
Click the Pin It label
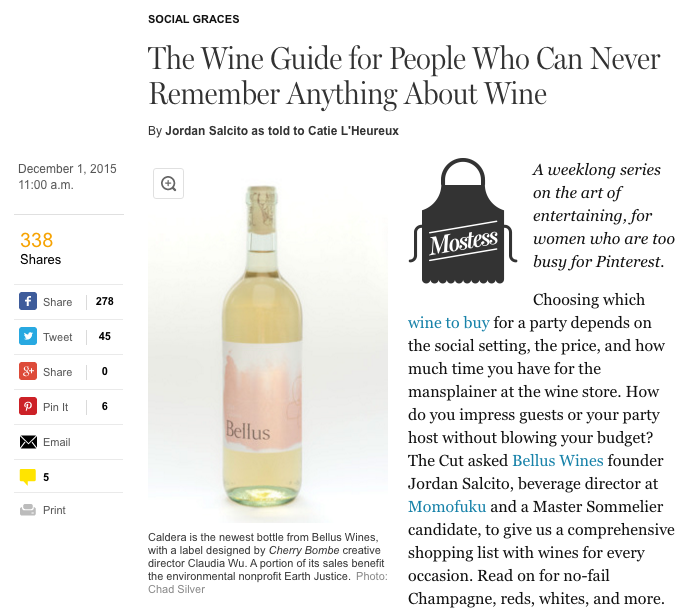coord(56,407)
